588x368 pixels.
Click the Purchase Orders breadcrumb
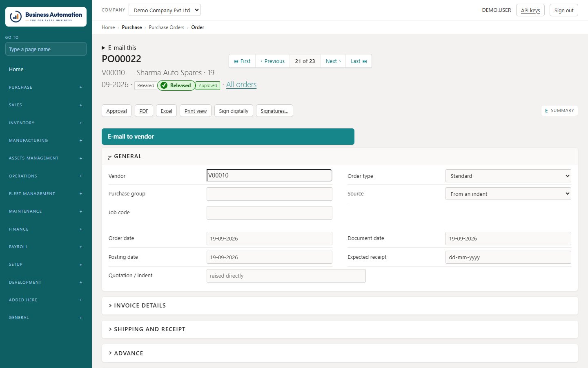coord(167,27)
